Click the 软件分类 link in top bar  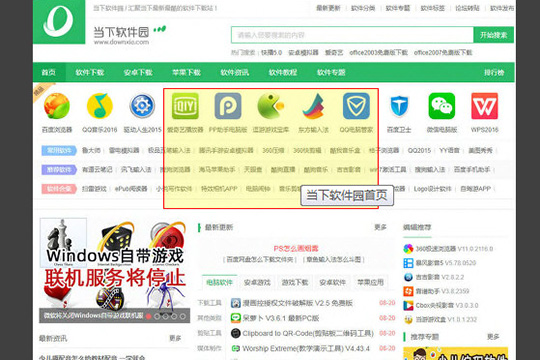[x=363, y=8]
